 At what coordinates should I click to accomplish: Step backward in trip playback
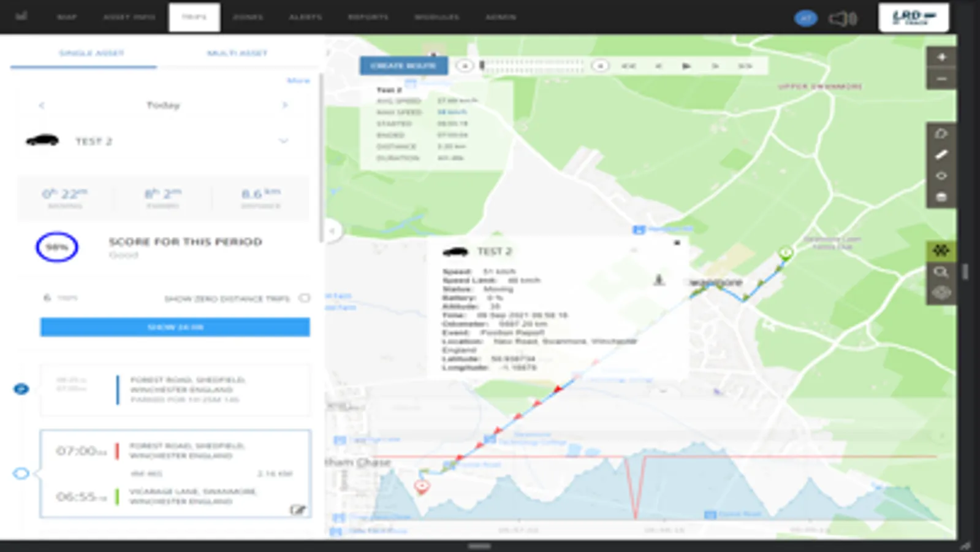coord(659,66)
